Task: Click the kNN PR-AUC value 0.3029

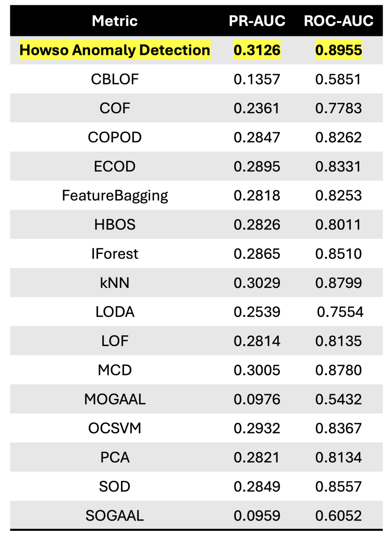Action: click(257, 283)
